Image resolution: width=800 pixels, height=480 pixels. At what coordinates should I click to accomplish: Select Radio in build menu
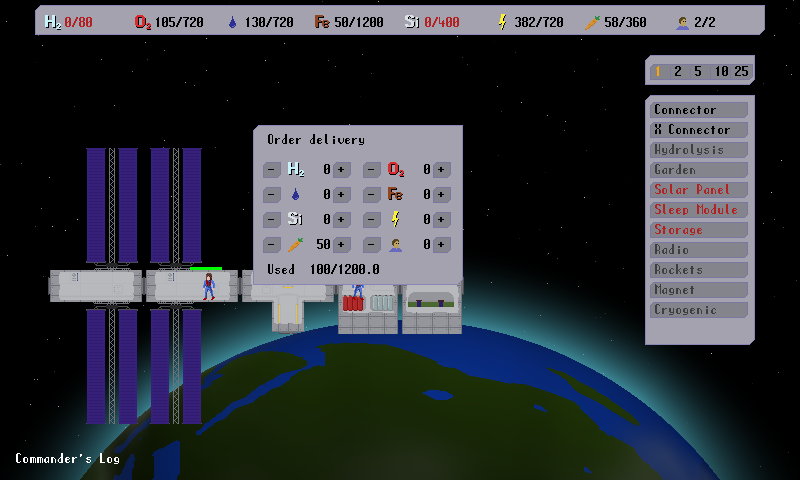pyautogui.click(x=699, y=249)
